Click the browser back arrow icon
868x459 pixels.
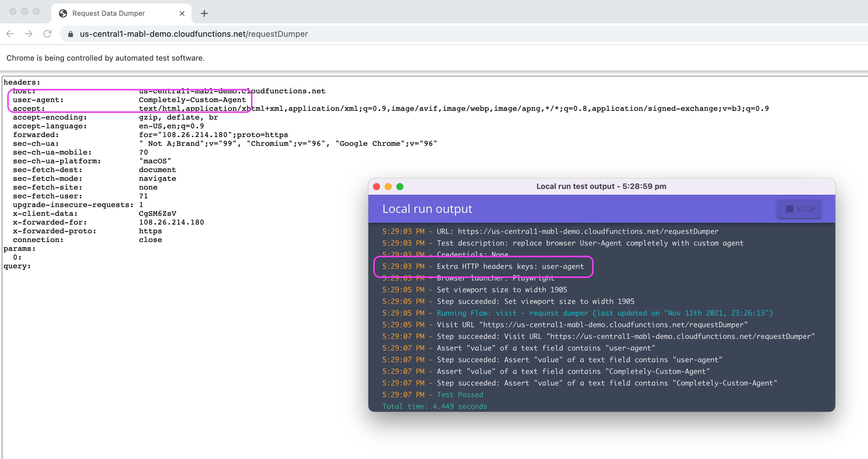(x=10, y=34)
